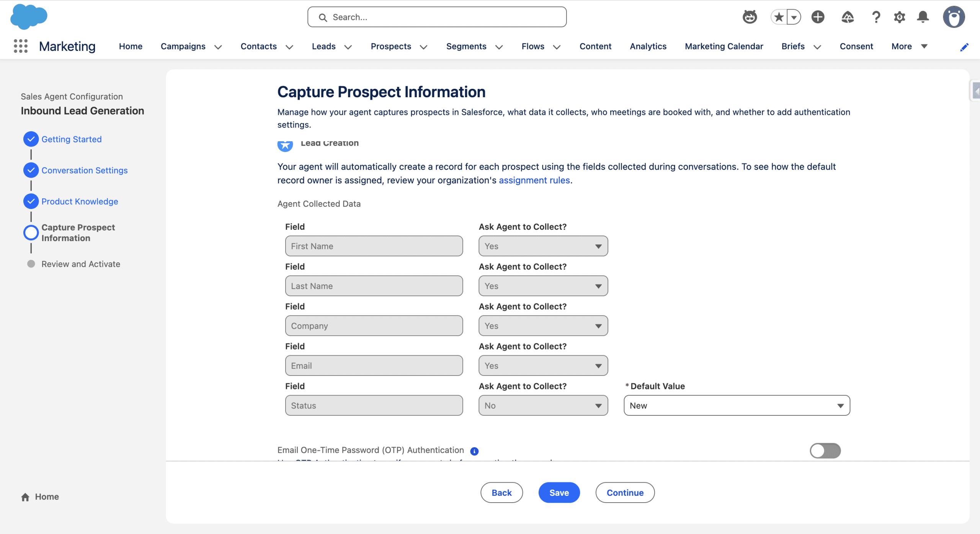The width and height of the screenshot is (980, 534).
Task: Click the Trailhead guidance icon
Action: (x=847, y=17)
